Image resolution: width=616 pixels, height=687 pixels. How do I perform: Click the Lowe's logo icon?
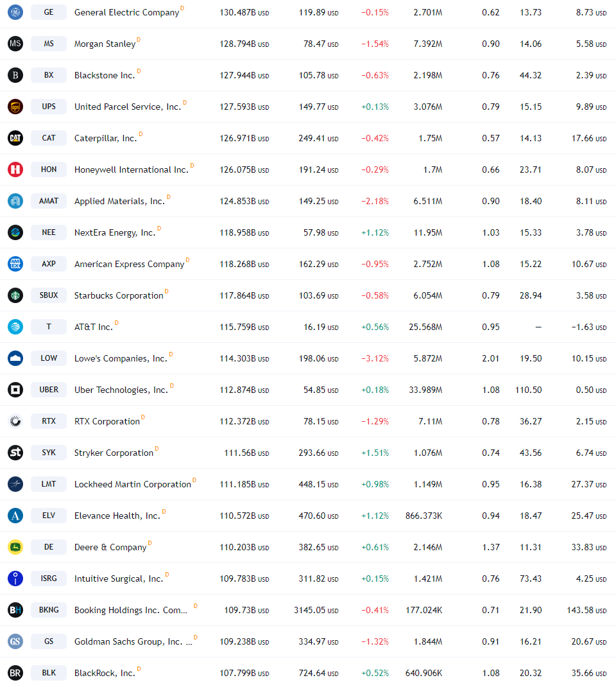(15, 358)
